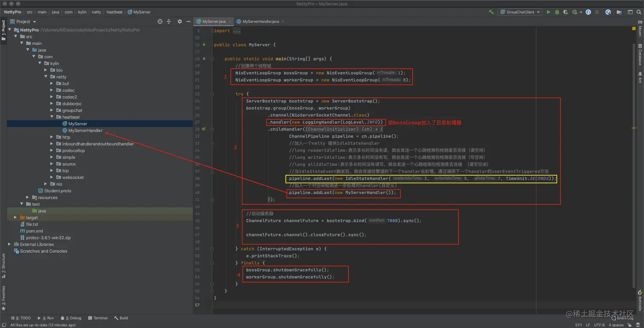Switch to the MyServer.java editor tab

pyautogui.click(x=213, y=21)
